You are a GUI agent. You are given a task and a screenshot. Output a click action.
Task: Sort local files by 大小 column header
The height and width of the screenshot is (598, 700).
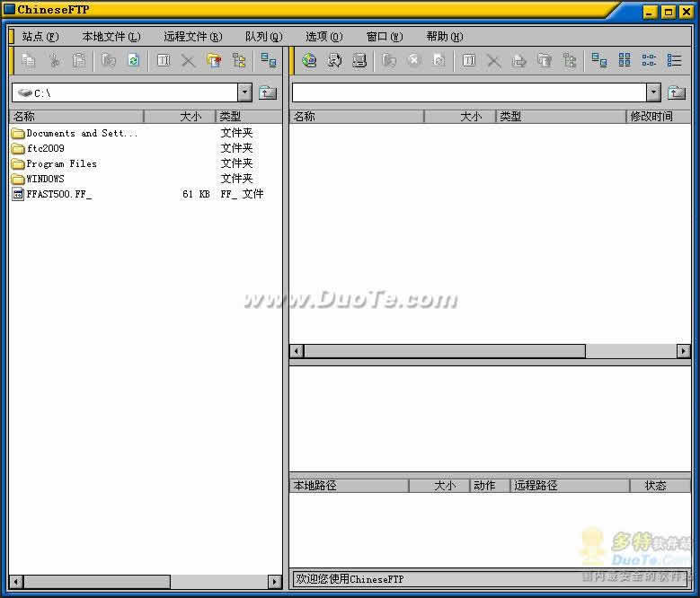coord(180,117)
